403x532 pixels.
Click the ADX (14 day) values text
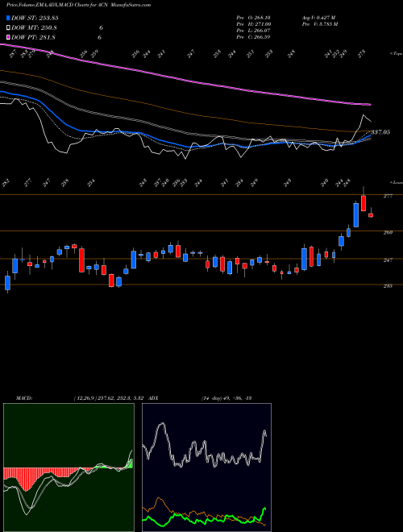(226, 397)
